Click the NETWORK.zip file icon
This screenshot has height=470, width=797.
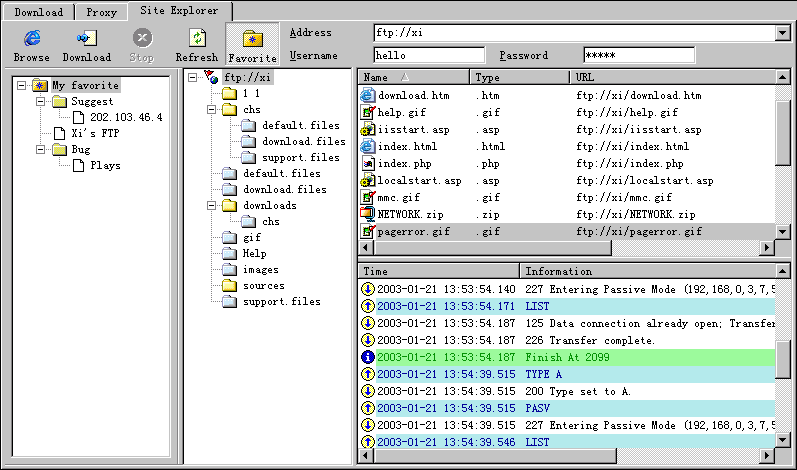(x=367, y=214)
